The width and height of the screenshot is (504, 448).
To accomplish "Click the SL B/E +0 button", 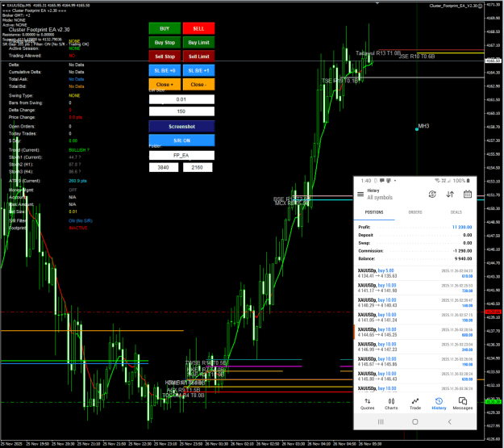I will (165, 70).
